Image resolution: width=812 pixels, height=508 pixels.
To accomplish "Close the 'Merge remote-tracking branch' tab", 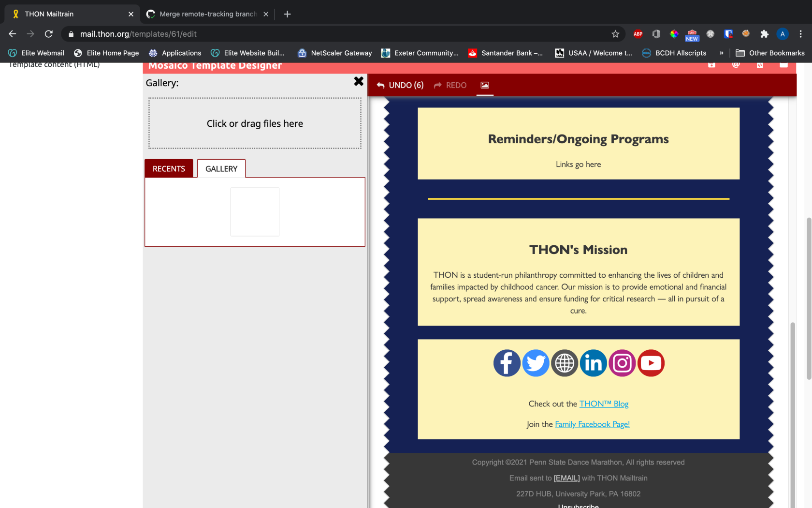I will pos(266,14).
